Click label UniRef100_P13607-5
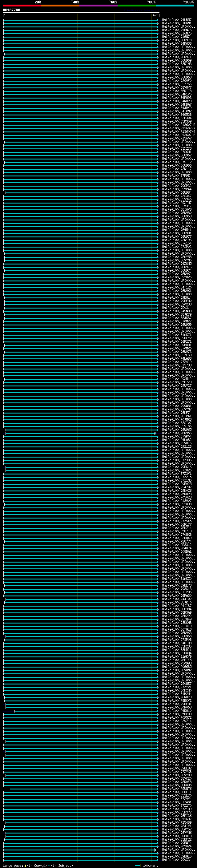Image resolution: width=197 pixels, height=868 pixels. (x=179, y=125)
